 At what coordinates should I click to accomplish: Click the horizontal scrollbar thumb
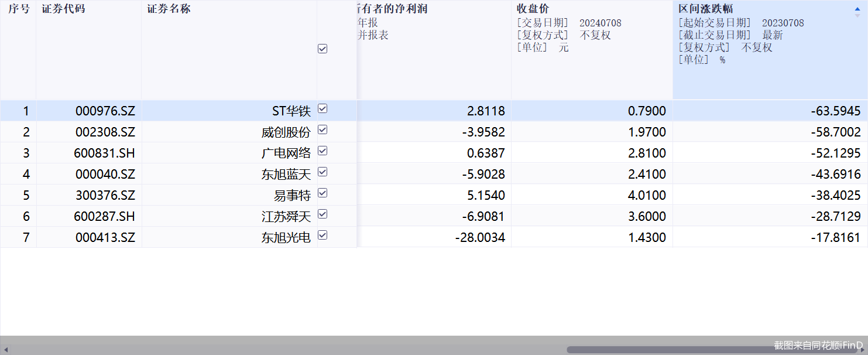pyautogui.click(x=711, y=350)
